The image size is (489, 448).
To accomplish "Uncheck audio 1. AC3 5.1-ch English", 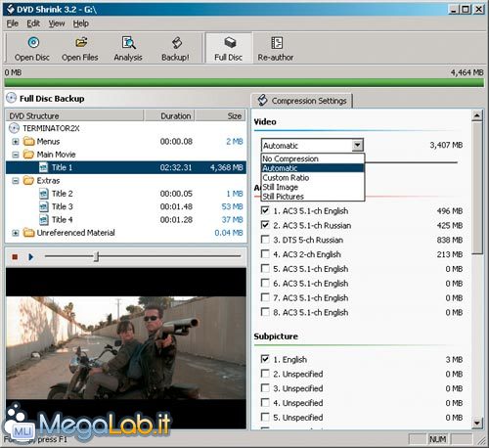I will (x=265, y=210).
